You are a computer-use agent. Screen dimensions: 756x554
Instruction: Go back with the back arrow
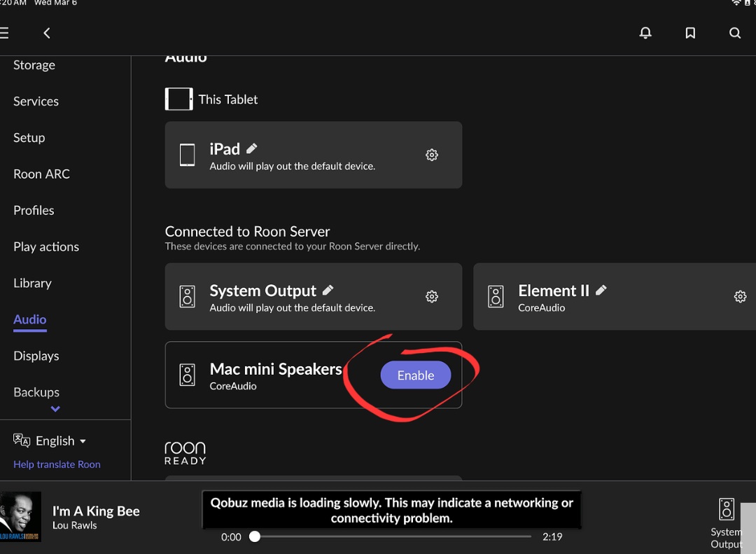[x=47, y=33]
